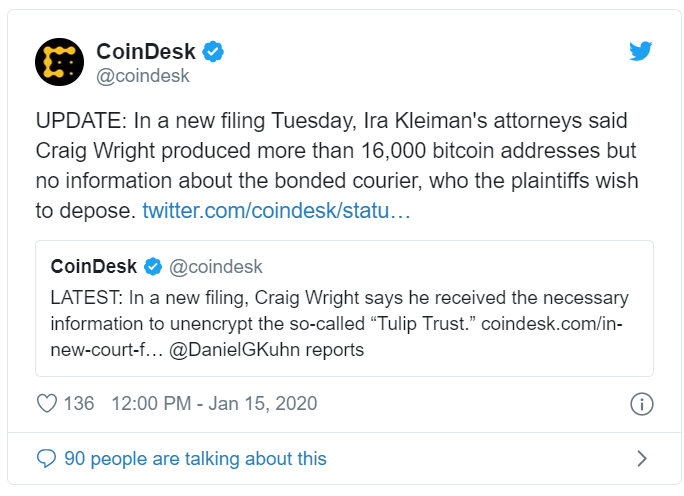This screenshot has width=684, height=496.
Task: Expand the conversation with the right chevron arrow
Action: (x=642, y=459)
